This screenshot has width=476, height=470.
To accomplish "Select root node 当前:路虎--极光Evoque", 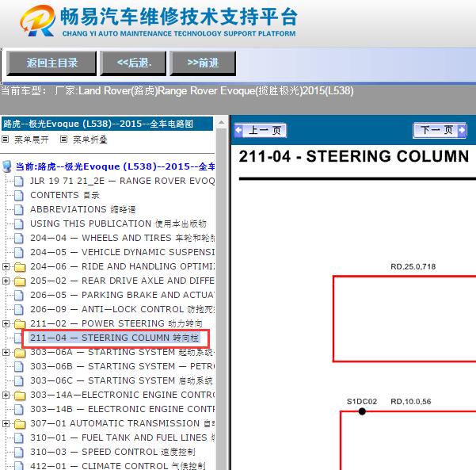I will (116, 166).
